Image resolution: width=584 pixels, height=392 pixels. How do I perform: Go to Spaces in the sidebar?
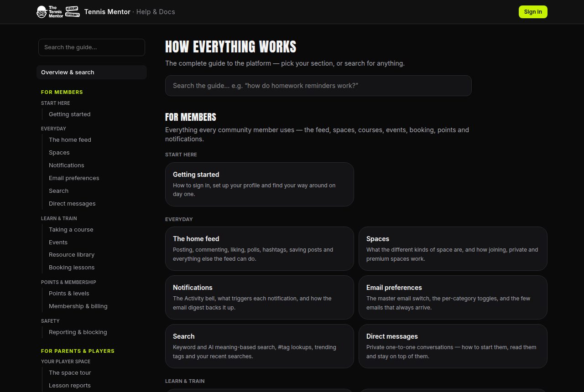tap(59, 153)
